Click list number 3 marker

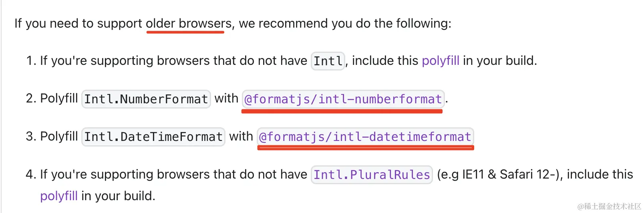click(x=31, y=137)
